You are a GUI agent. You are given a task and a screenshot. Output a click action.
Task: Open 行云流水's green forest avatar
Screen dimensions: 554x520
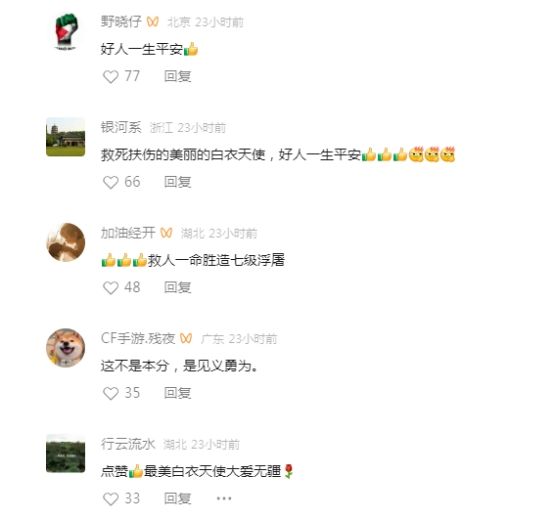coord(66,454)
